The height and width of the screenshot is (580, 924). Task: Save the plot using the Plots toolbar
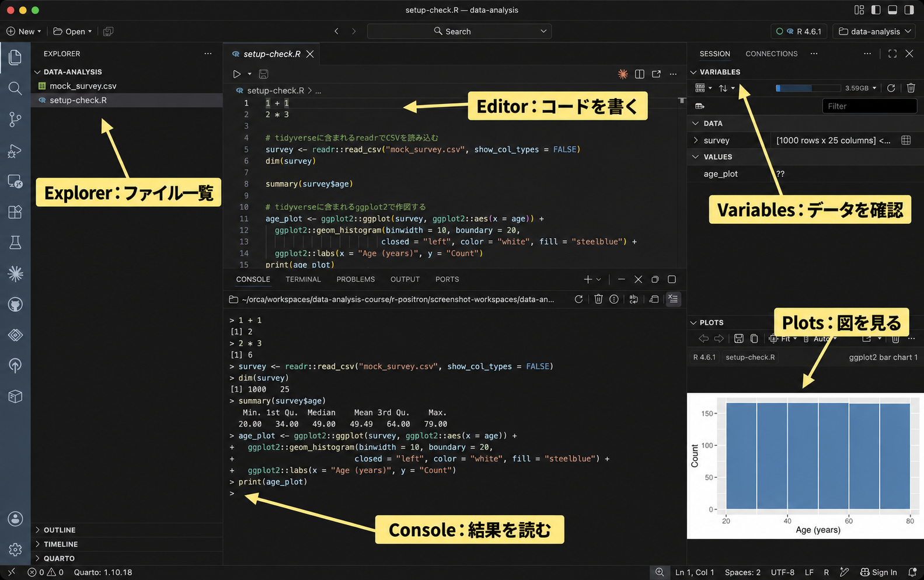(x=738, y=339)
